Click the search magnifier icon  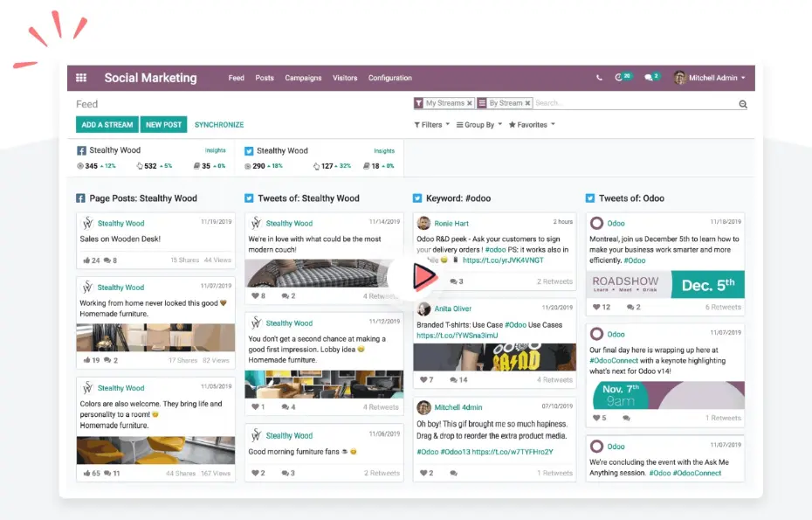[743, 104]
